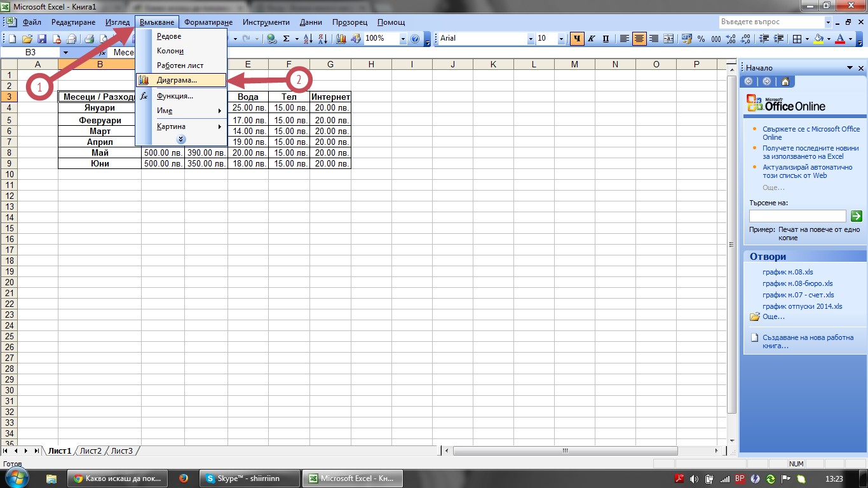Viewport: 868px width, 488px height.
Task: Open the Borders style dropdown arrow
Action: pyautogui.click(x=808, y=39)
